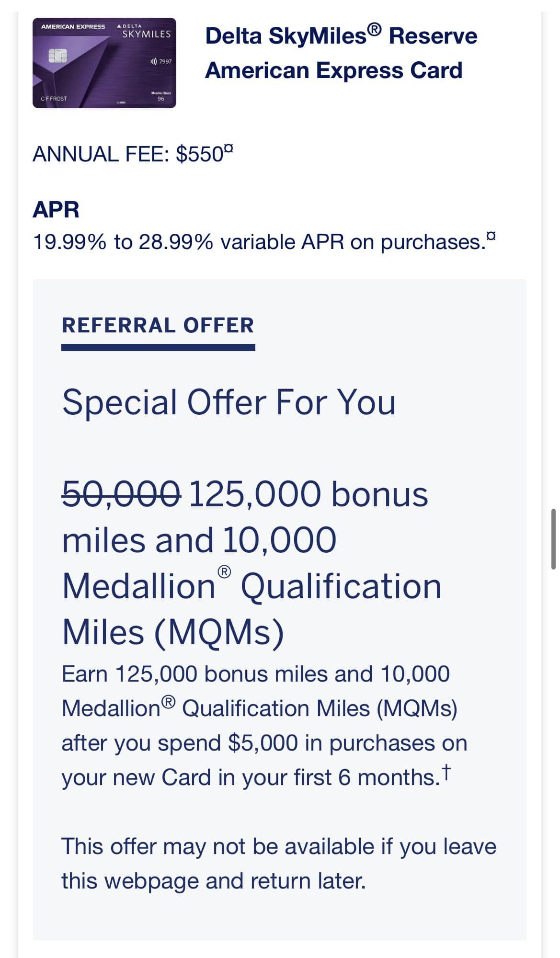Click the ANNUAL FEE: $550 text
The width and height of the screenshot is (560, 958).
[127, 155]
